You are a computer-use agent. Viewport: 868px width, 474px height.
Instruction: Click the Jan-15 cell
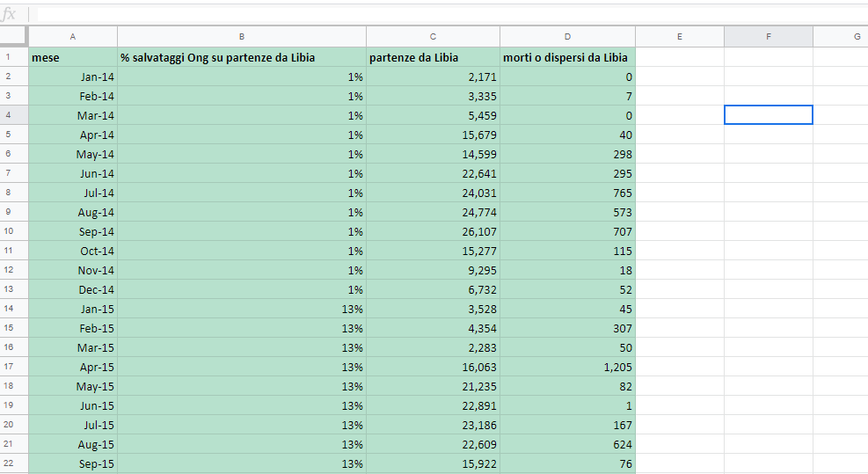(72, 309)
